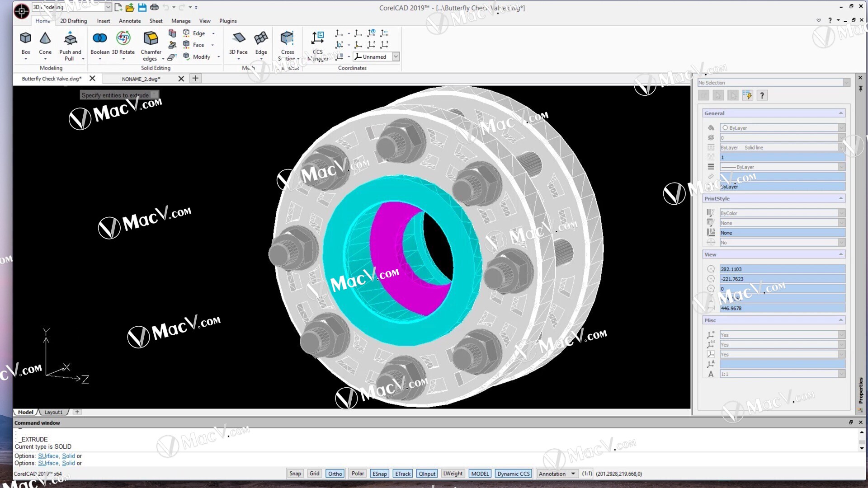The width and height of the screenshot is (868, 488).
Task: Toggle Ortho mode in status bar
Action: point(335,474)
